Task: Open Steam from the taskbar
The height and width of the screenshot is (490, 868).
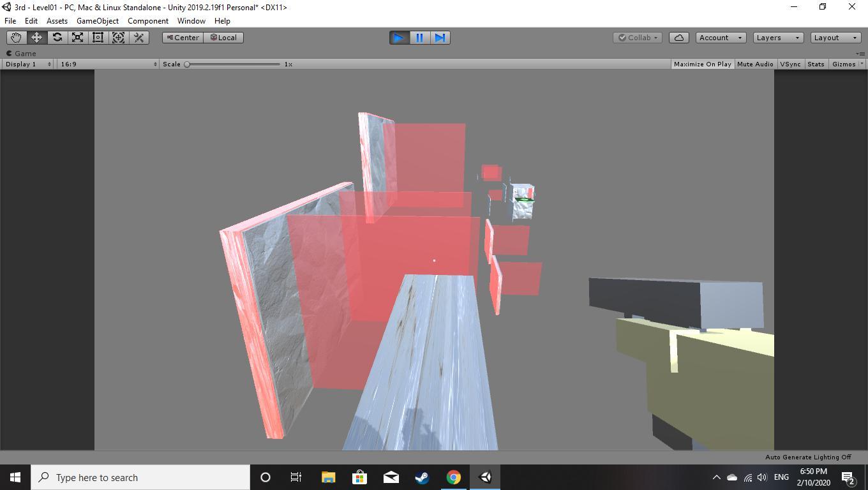Action: (422, 477)
